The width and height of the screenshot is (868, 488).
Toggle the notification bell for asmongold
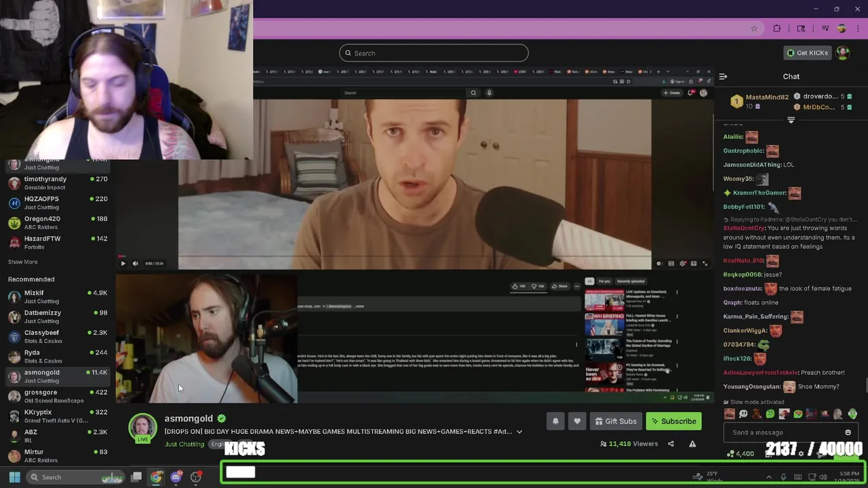click(555, 421)
